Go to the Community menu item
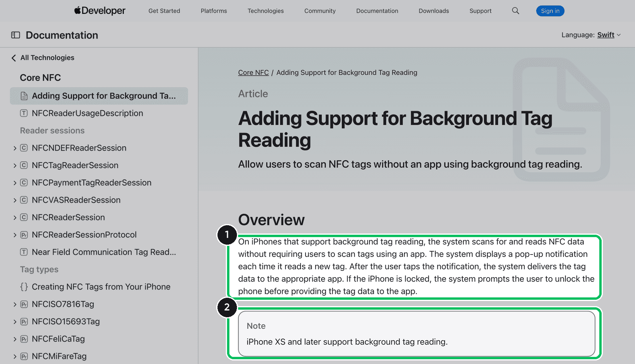Viewport: 635px width, 364px height. tap(320, 11)
